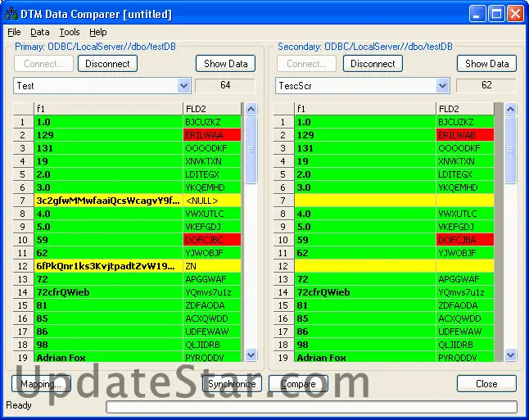Click the Secondary record count field 62
Screen dimensions: 529x420
click(x=486, y=85)
